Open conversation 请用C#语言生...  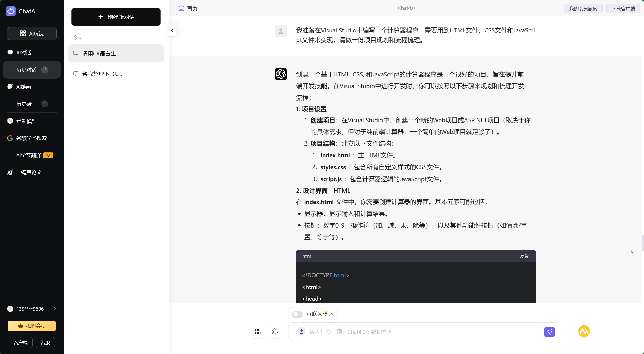click(116, 53)
